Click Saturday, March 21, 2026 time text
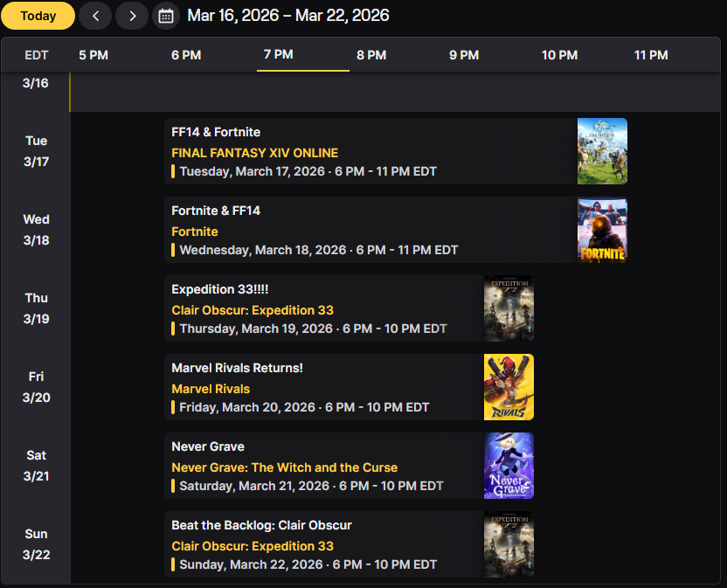This screenshot has height=588, width=727. (311, 486)
